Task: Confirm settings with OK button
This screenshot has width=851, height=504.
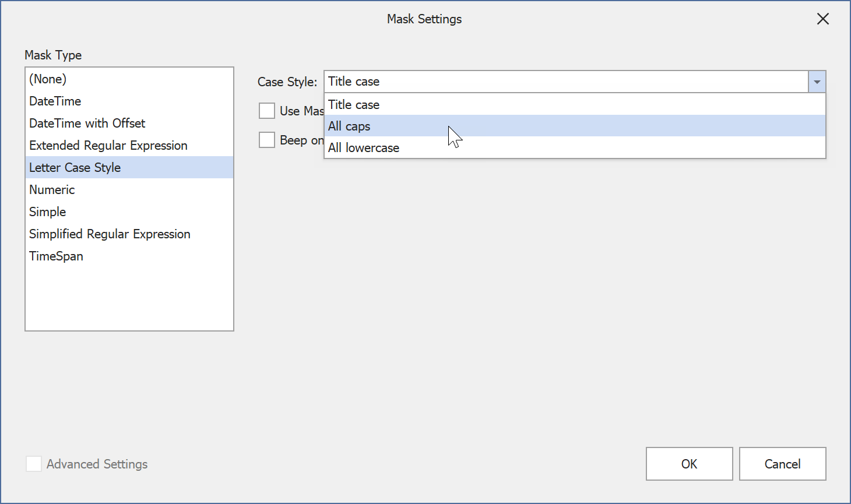Action: pyautogui.click(x=689, y=464)
